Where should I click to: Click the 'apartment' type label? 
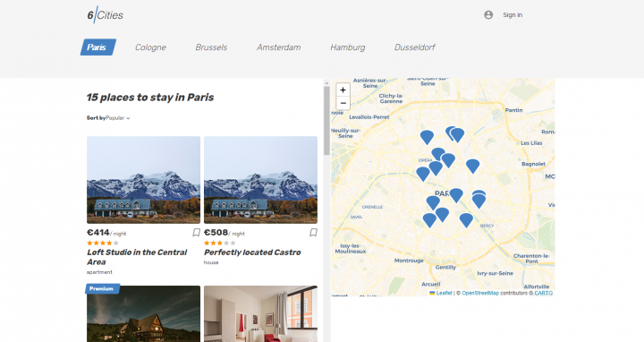[x=99, y=272]
